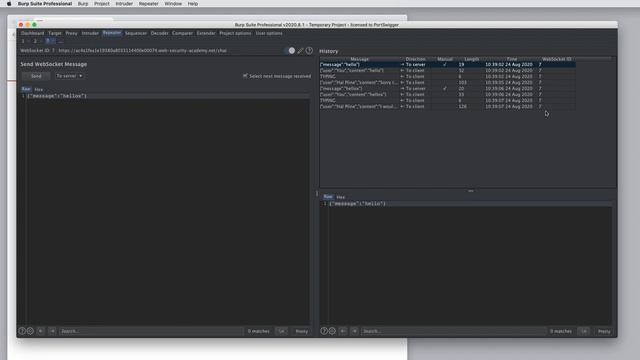Switch to the Dashboard tab
This screenshot has width=640, height=360.
pyautogui.click(x=33, y=33)
